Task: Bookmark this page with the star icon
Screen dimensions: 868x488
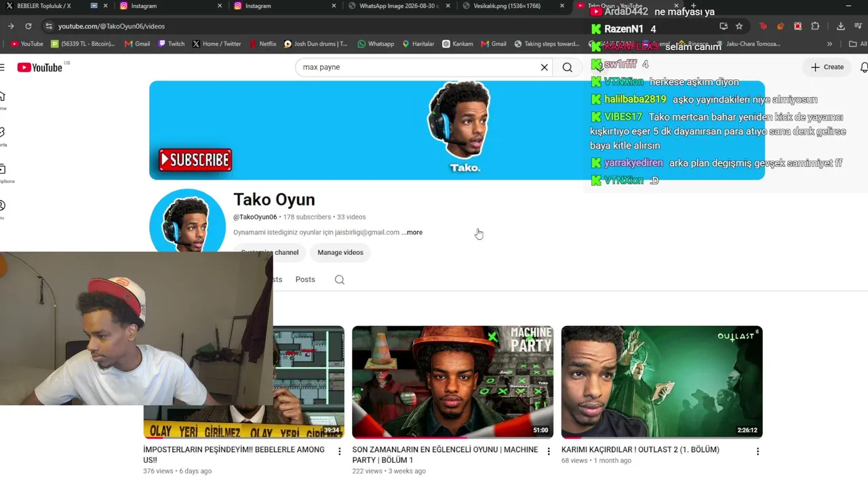Action: (x=739, y=26)
